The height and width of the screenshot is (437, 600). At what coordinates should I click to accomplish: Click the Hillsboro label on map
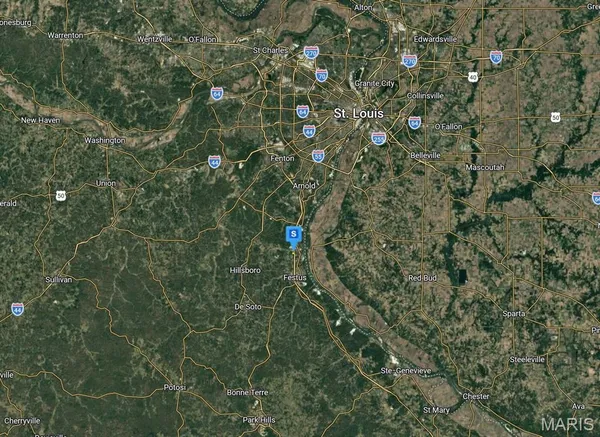[245, 270]
